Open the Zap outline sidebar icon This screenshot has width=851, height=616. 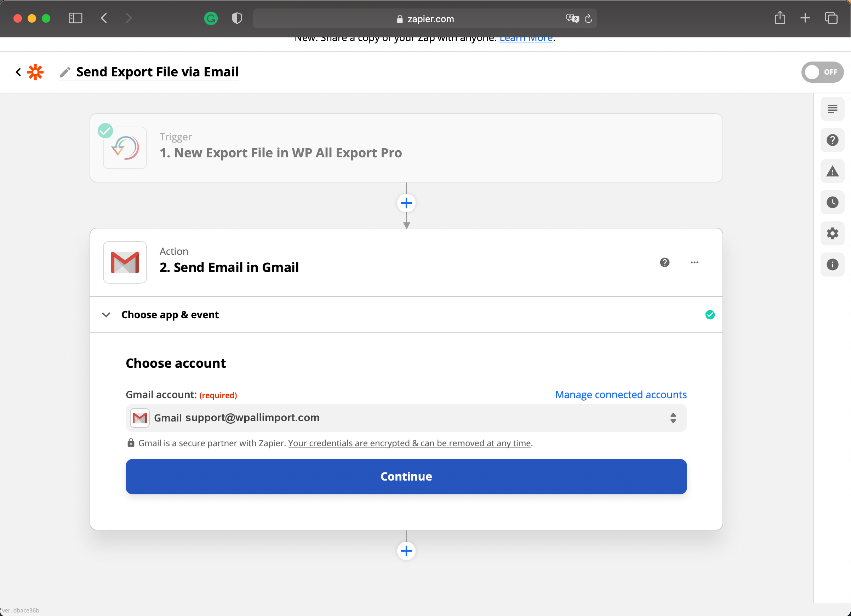[x=832, y=109]
